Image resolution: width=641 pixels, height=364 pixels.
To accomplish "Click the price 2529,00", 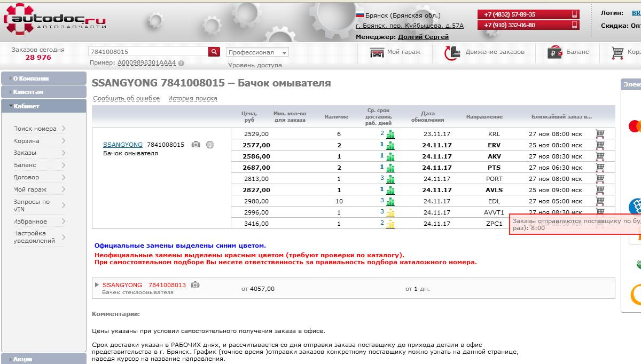I will [x=256, y=134].
